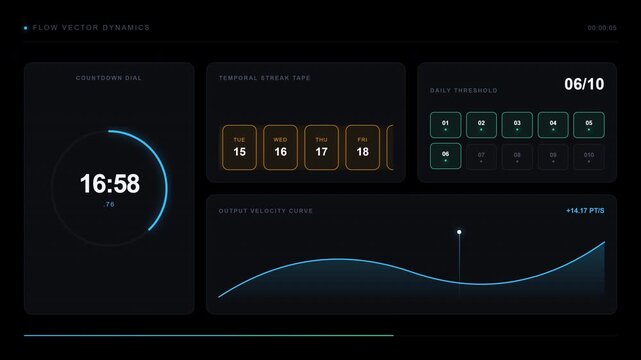
Task: Click the white marker dot on velocity curve
Action: [x=459, y=232]
